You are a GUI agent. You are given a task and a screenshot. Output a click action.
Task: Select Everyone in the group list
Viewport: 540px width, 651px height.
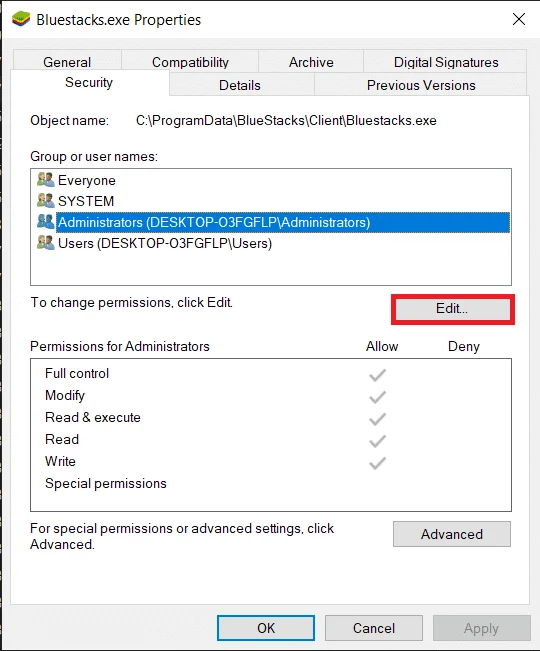[87, 180]
